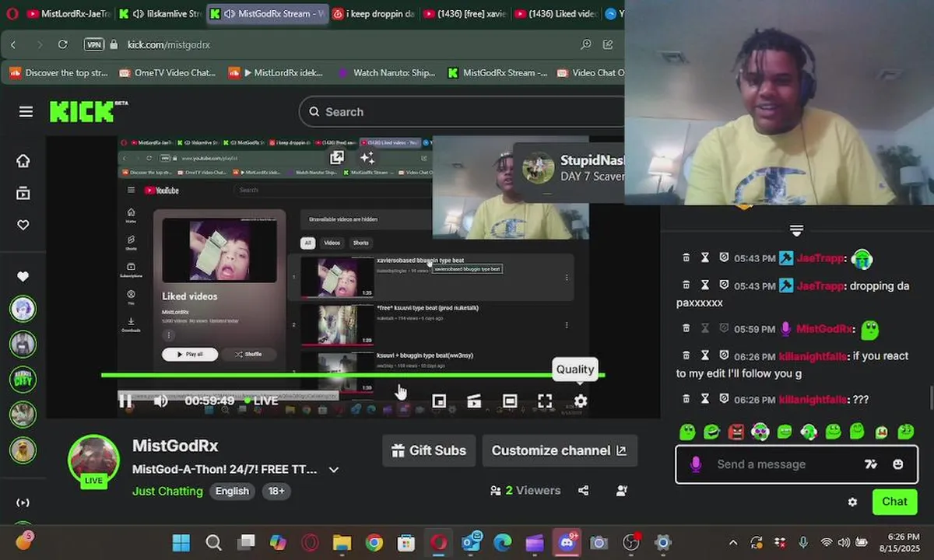
Task: Open killanightfalls username on edit message
Action: pyautogui.click(x=813, y=356)
